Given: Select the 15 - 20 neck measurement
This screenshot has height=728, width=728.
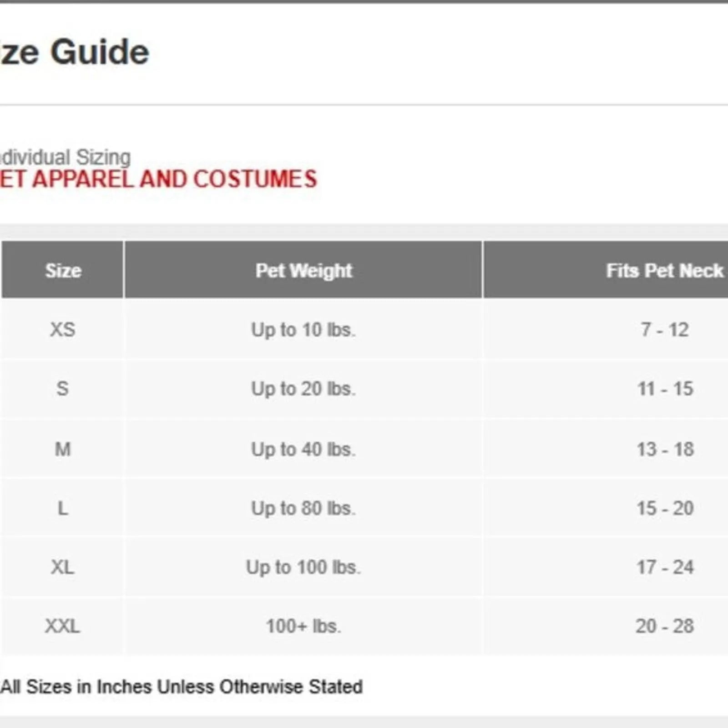Looking at the screenshot, I should [x=665, y=508].
